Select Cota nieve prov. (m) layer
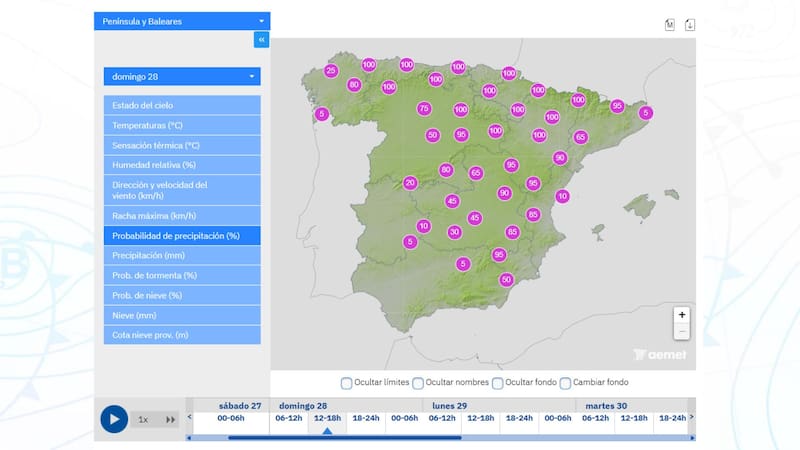The image size is (800, 450). coord(182,335)
